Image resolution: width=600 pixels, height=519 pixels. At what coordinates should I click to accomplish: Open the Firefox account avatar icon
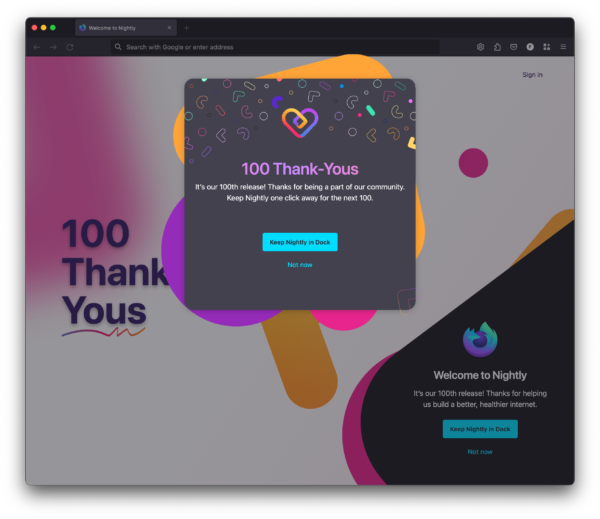pyautogui.click(x=530, y=47)
